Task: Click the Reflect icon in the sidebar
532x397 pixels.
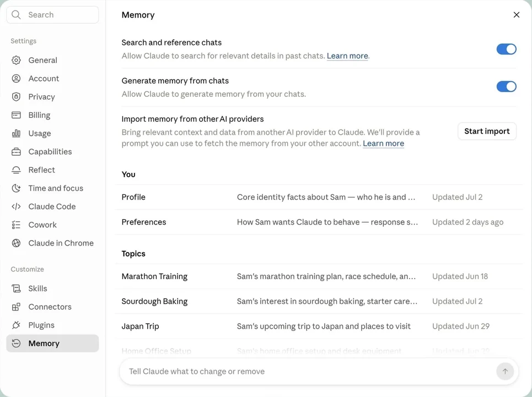Action: [16, 170]
